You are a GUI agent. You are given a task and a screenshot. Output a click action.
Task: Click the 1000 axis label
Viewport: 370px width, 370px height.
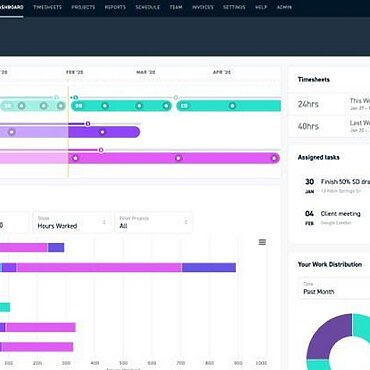pyautogui.click(x=261, y=363)
